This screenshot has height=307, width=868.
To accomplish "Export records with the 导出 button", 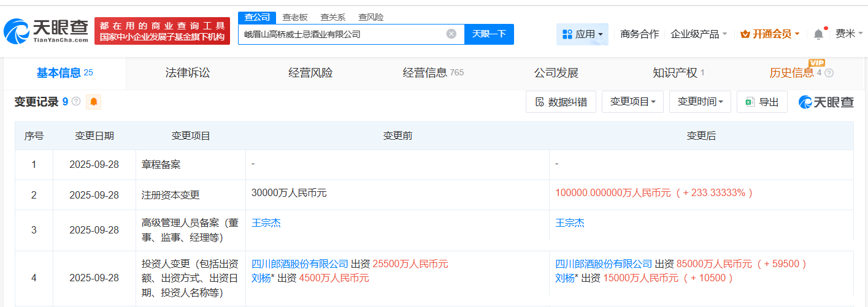I will coord(761,102).
